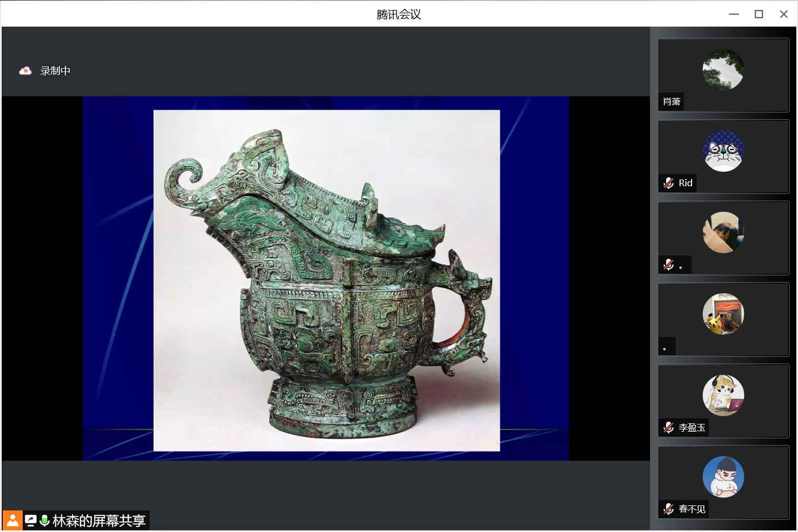This screenshot has height=532, width=798.
Task: Select 李盈玉's cat with headphones avatar
Action: (x=723, y=395)
